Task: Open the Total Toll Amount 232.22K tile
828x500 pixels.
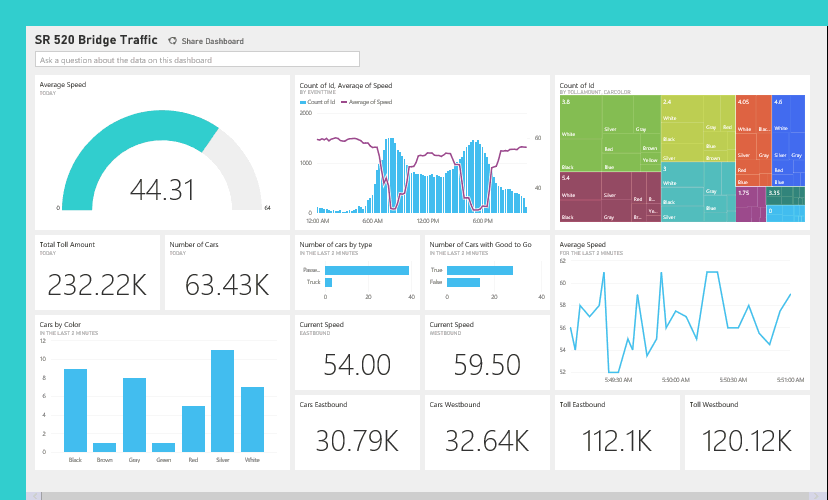Action: click(x=97, y=272)
